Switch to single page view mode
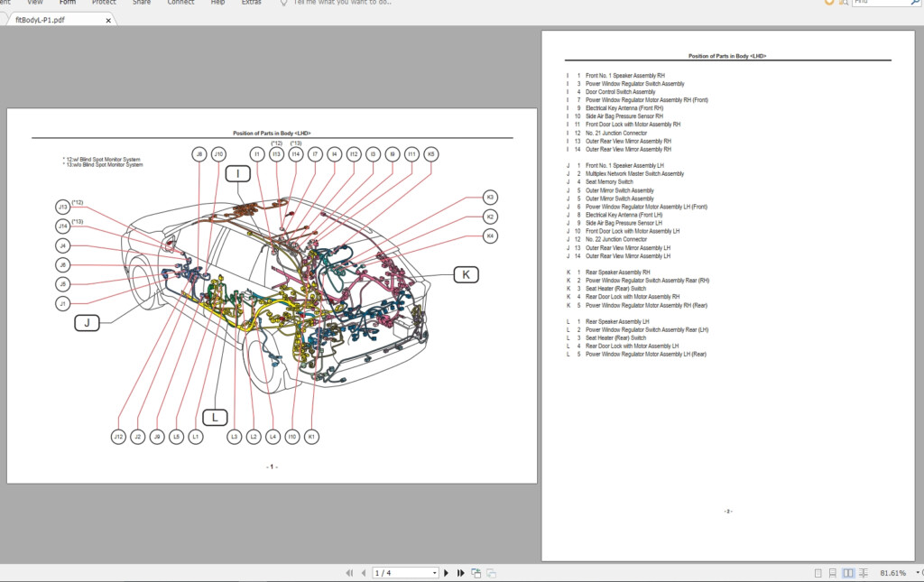Image resolution: width=924 pixels, height=582 pixels. [x=818, y=573]
